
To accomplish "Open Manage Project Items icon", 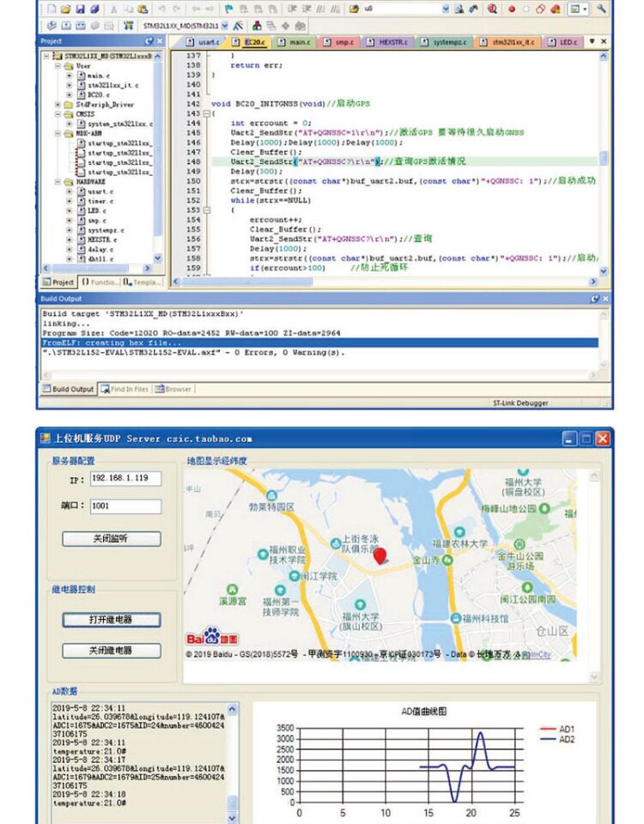I will (257, 25).
